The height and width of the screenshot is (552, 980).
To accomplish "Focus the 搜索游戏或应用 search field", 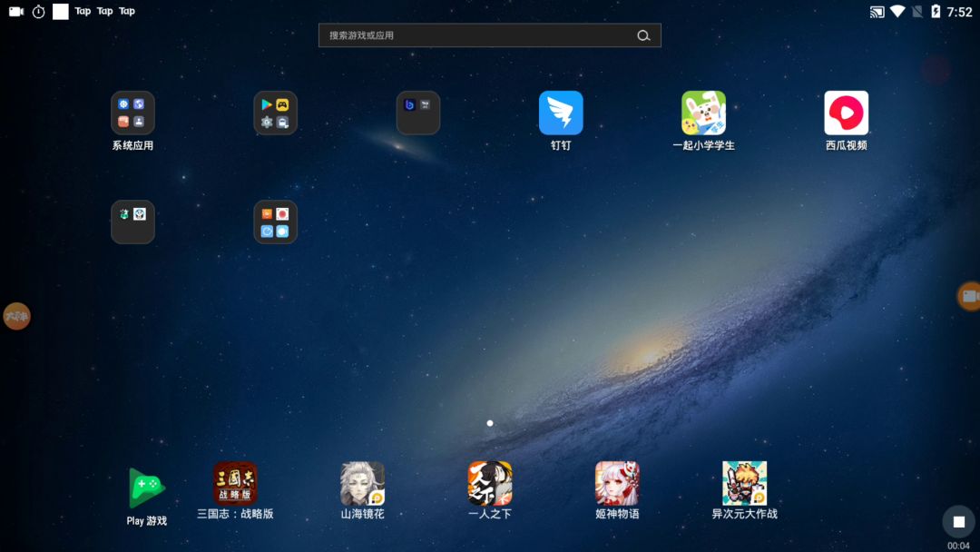I will point(489,35).
